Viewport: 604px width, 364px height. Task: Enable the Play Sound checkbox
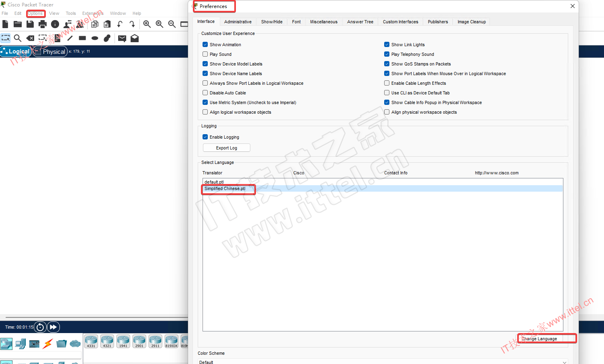pyautogui.click(x=205, y=54)
